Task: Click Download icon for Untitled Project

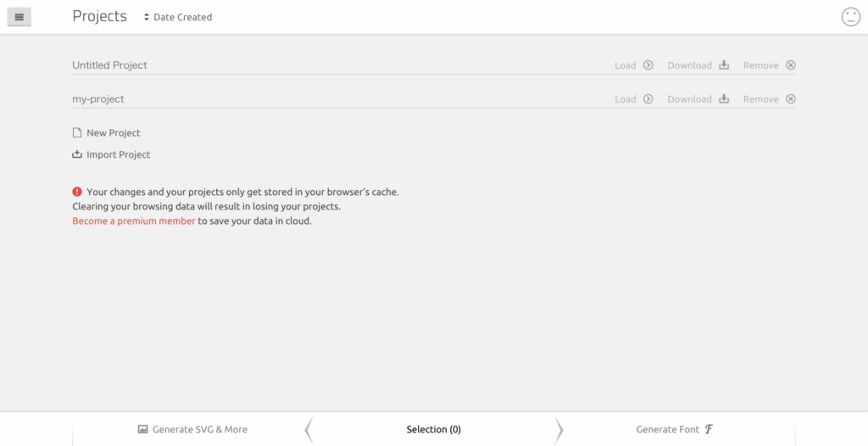Action: pyautogui.click(x=724, y=65)
